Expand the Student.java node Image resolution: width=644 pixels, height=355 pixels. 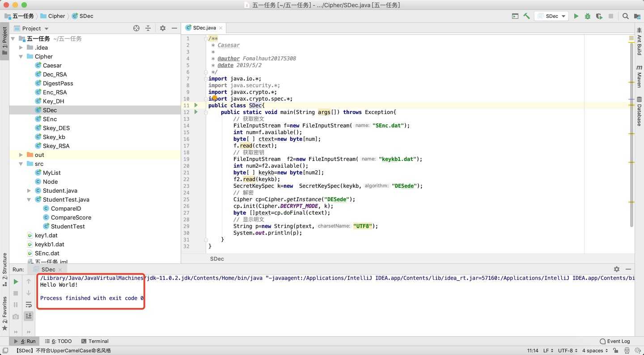(x=29, y=190)
